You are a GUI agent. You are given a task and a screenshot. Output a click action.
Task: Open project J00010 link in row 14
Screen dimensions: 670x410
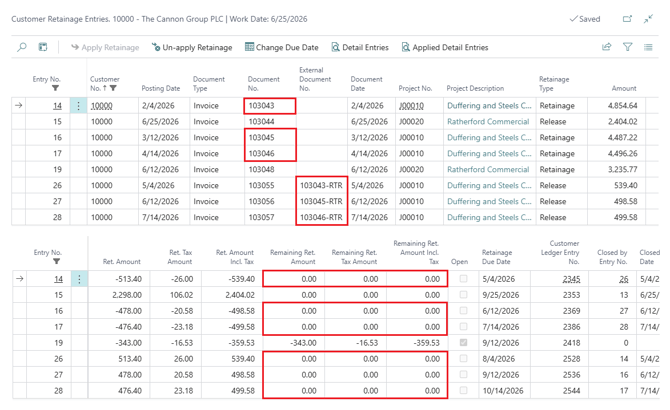coord(411,105)
